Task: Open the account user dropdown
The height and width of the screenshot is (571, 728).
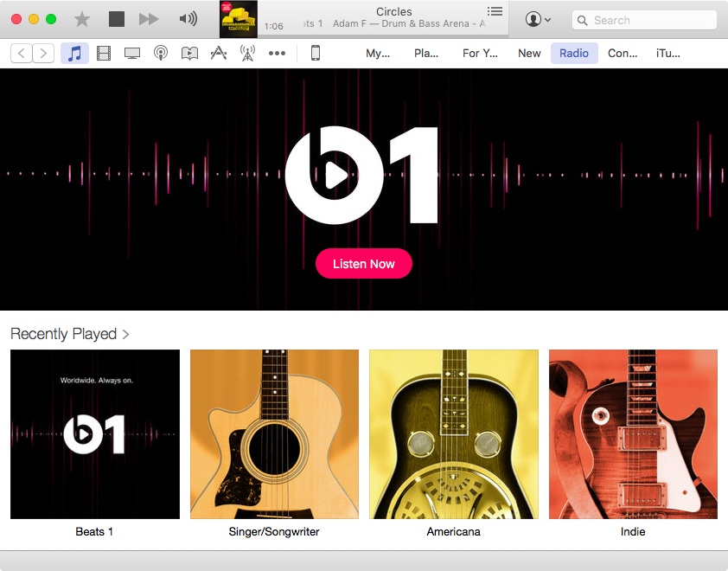Action: [x=538, y=20]
